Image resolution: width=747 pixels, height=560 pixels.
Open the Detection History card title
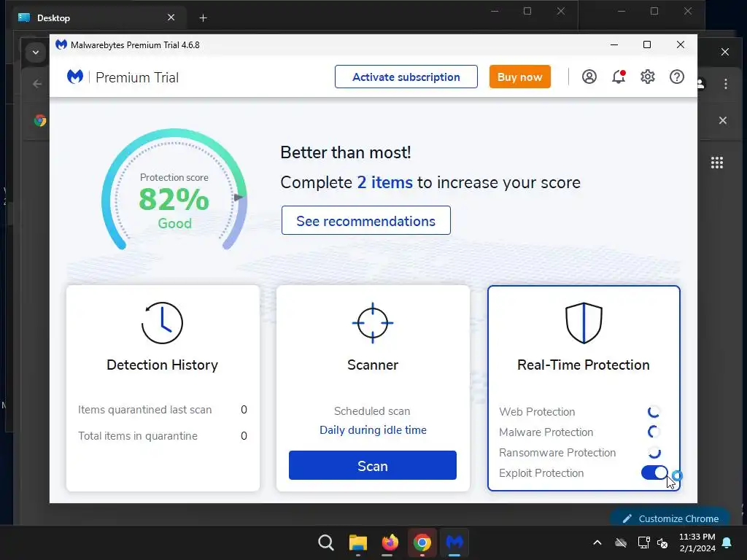(x=162, y=365)
